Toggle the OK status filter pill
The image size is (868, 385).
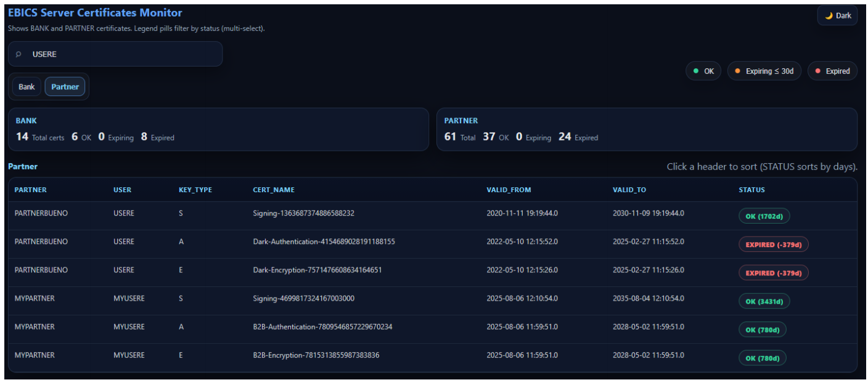click(703, 71)
